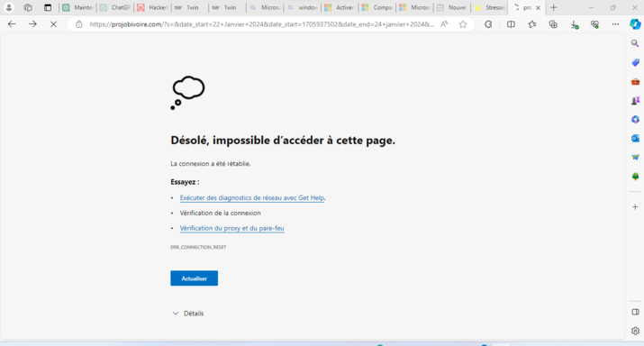Open the Workspaces icon
This screenshot has height=346, width=644.
(x=28, y=7)
